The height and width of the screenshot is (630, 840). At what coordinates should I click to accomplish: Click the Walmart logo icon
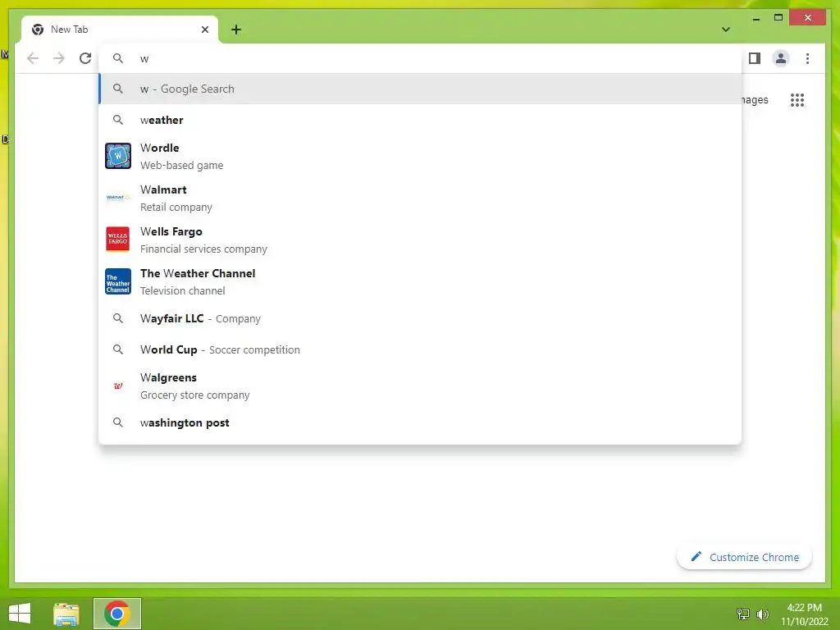(118, 198)
